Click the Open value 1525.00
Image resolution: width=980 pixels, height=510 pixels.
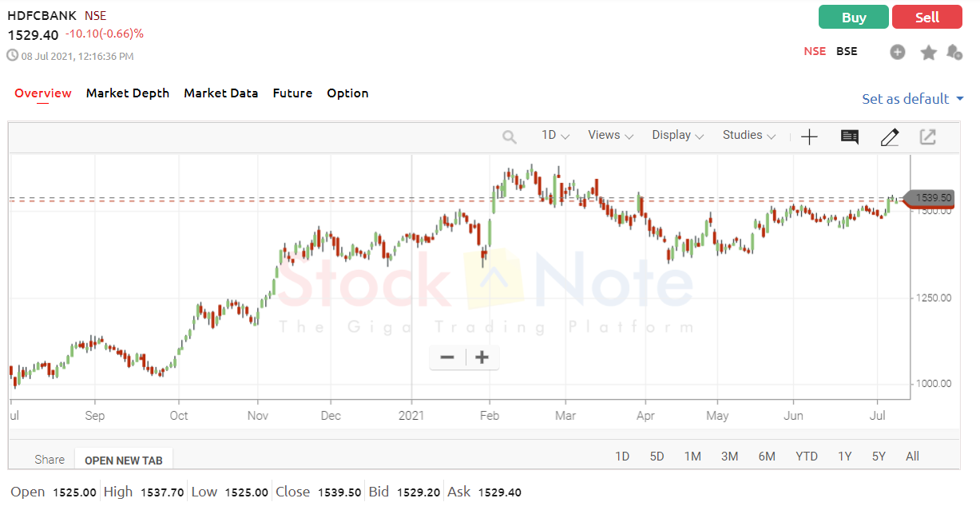click(x=75, y=492)
